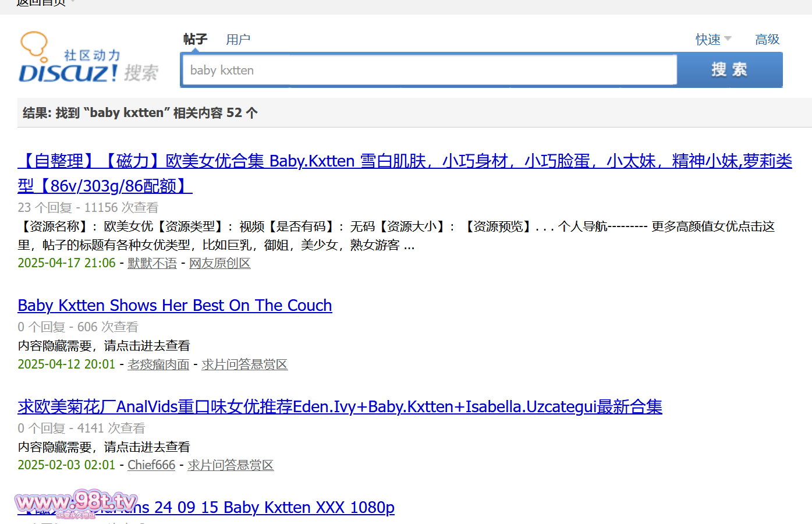Click the Discuz! 社区动力 logo
812x524 pixels.
tap(88, 58)
